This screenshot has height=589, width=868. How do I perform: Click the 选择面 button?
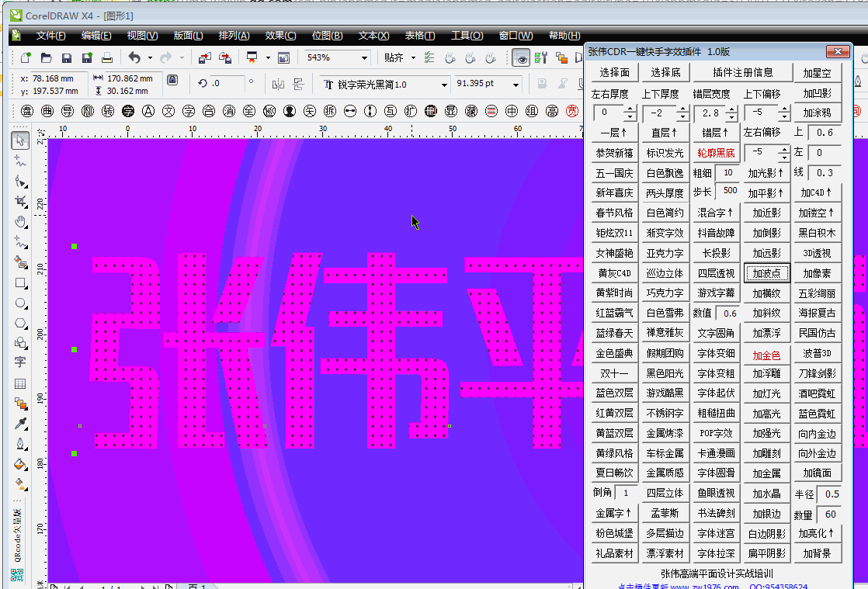coord(614,72)
